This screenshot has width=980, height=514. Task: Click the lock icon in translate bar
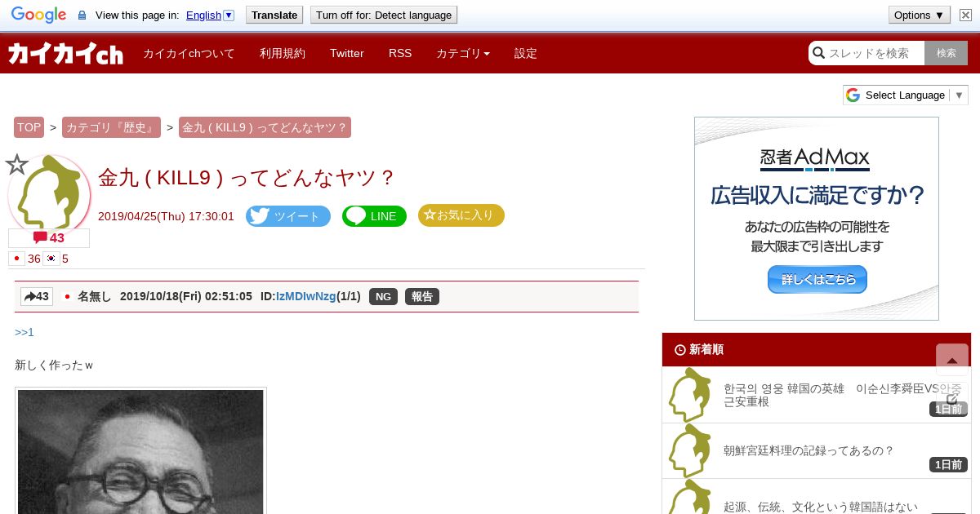tap(82, 16)
